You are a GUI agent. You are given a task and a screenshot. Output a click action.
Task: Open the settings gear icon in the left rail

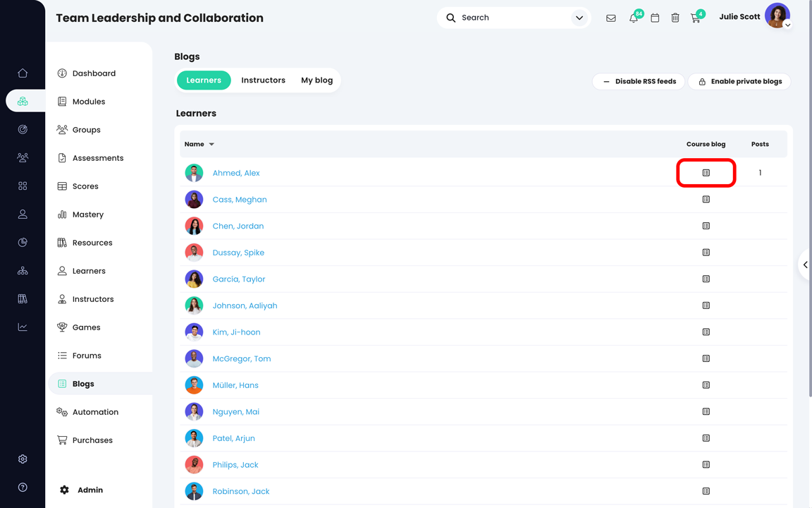point(23,459)
